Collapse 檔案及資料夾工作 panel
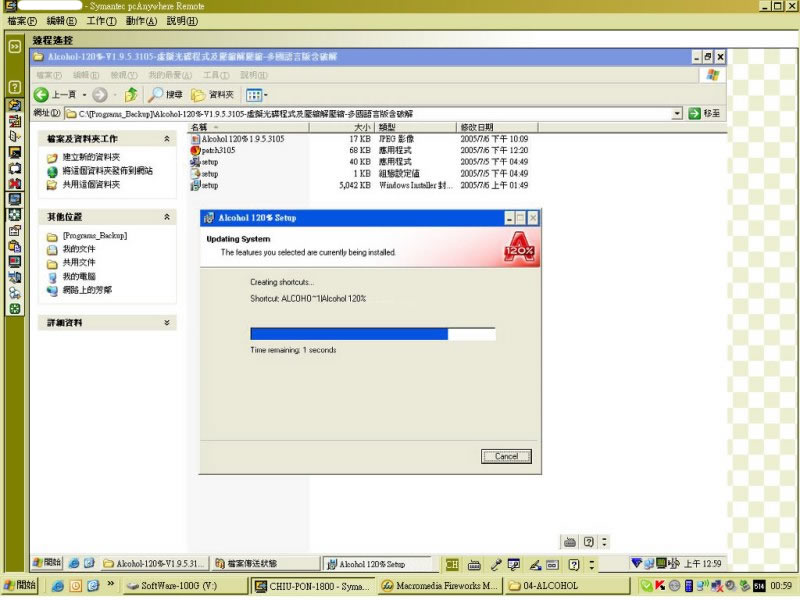The width and height of the screenshot is (800, 600). point(167,139)
